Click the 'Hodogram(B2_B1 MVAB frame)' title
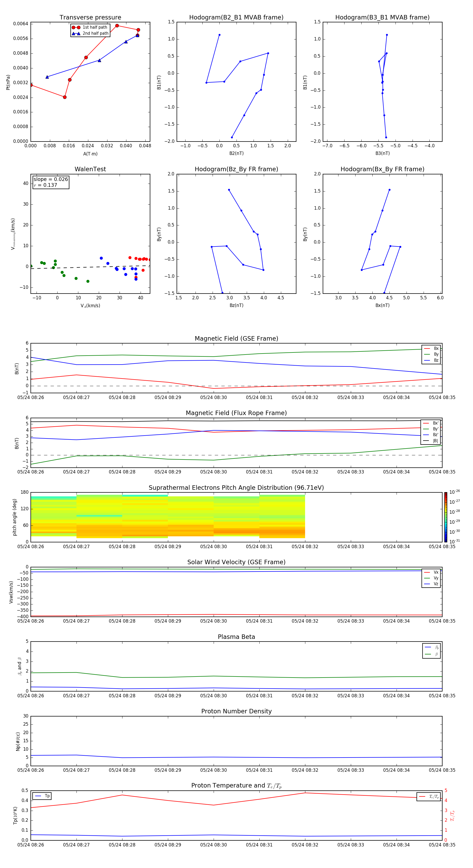Image resolution: width=473 pixels, height=868 pixels. tap(236, 18)
